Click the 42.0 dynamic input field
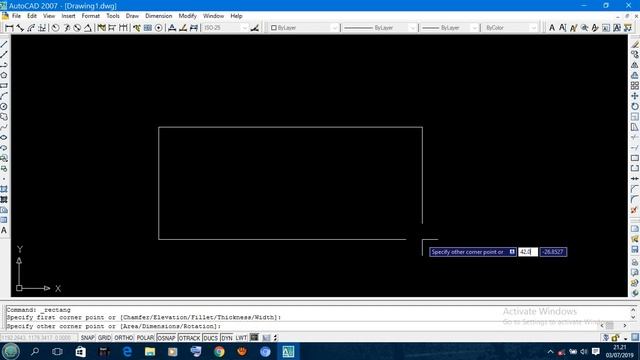 point(528,252)
